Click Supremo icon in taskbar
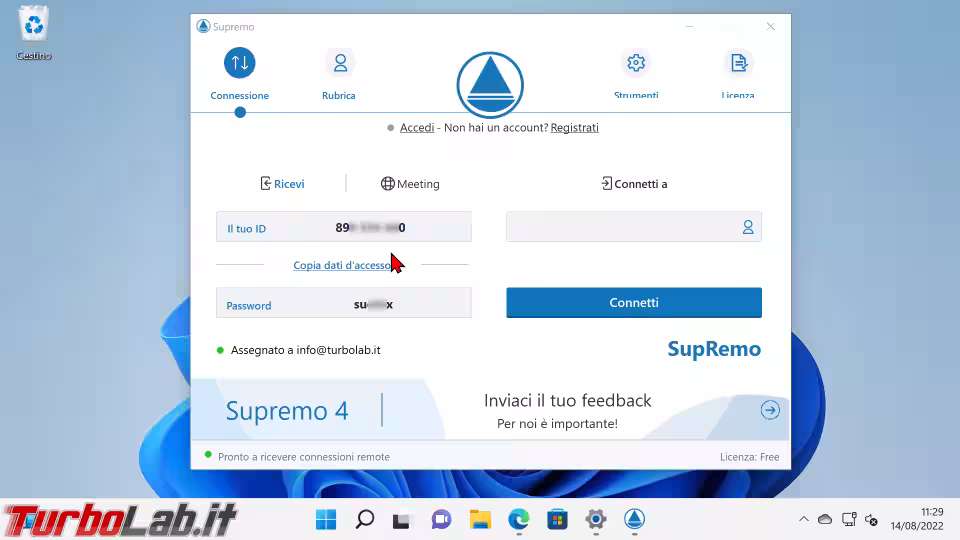This screenshot has width=960, height=540. 634,520
